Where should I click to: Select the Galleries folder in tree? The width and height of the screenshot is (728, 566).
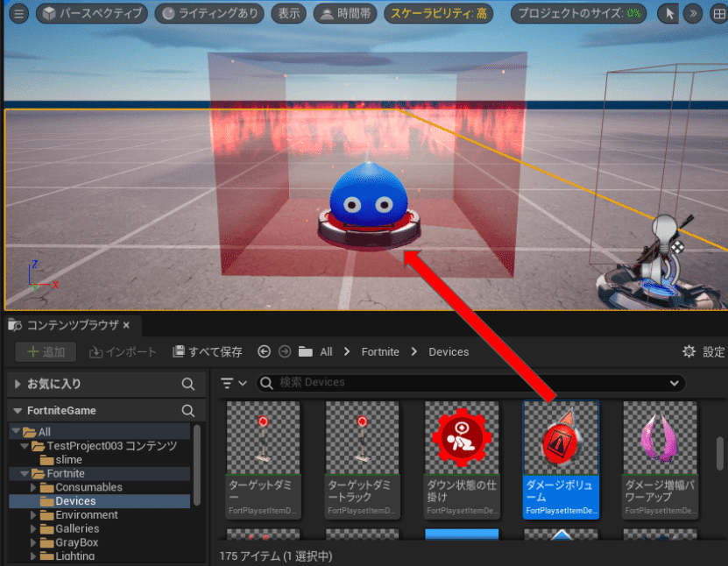point(77,529)
